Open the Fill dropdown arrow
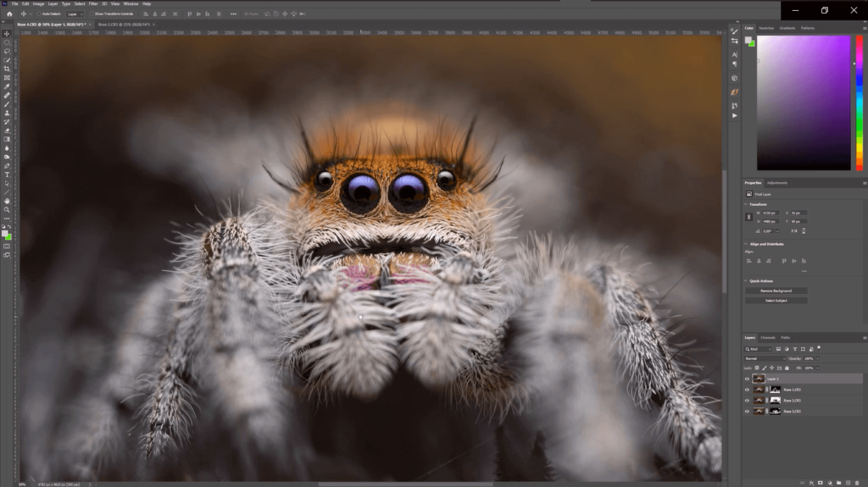Viewport: 868px width, 487px height. [x=818, y=368]
